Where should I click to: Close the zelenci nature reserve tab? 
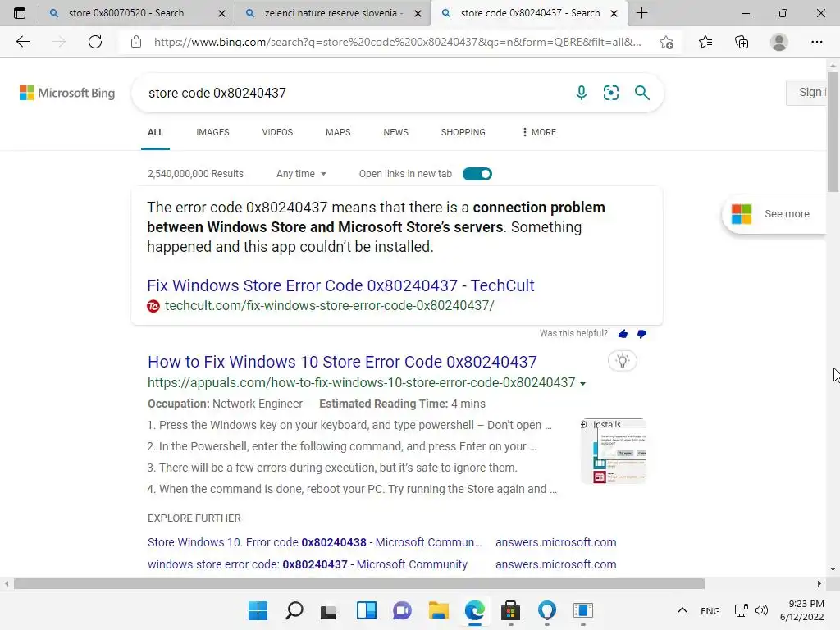pyautogui.click(x=418, y=13)
